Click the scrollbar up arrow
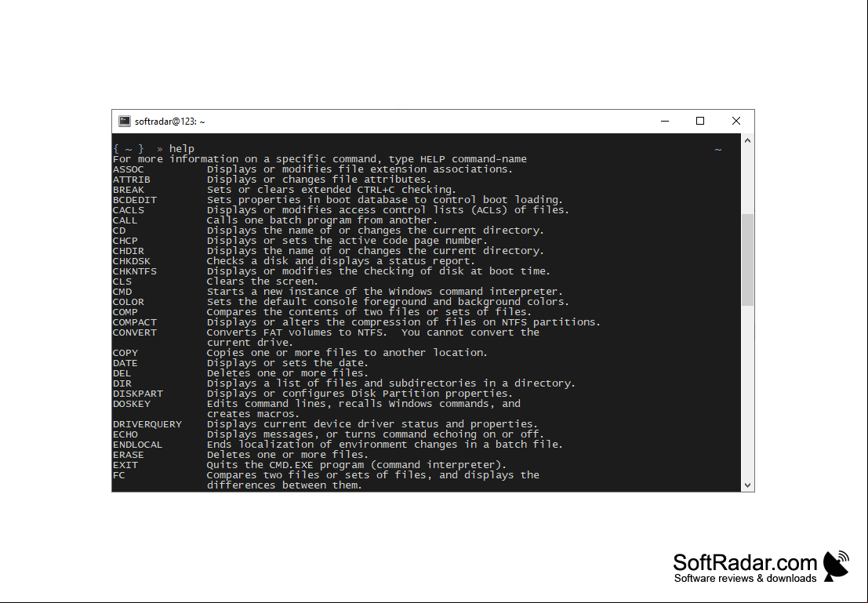Viewport: 868px width, 603px height. [x=747, y=140]
